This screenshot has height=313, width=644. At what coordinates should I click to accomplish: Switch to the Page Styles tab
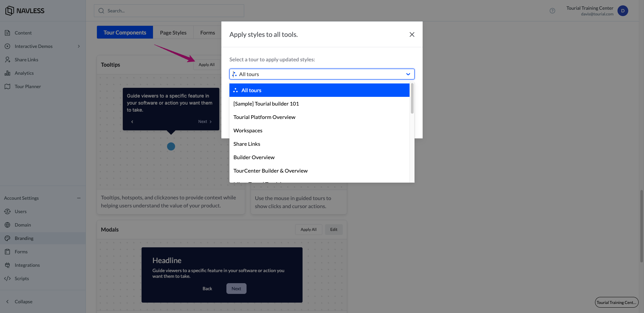173,33
